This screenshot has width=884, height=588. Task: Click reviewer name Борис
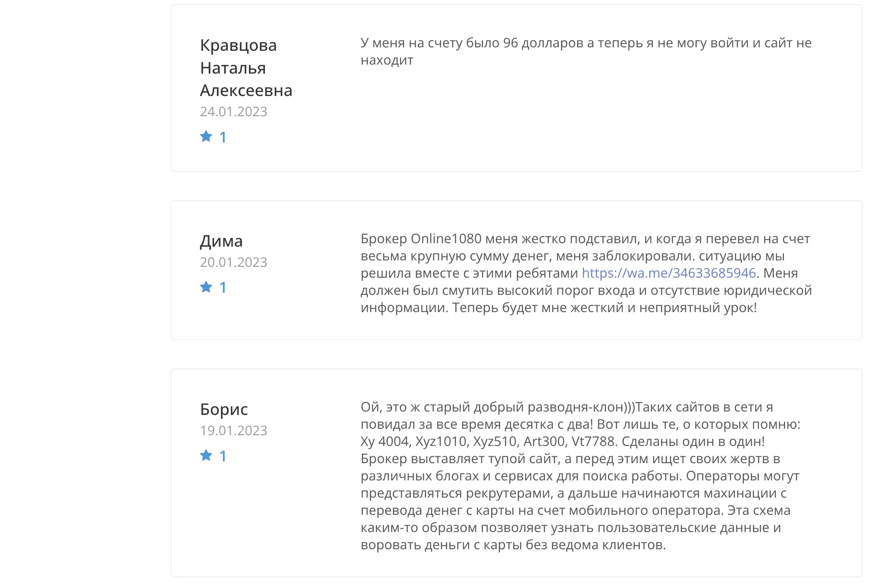click(x=224, y=409)
